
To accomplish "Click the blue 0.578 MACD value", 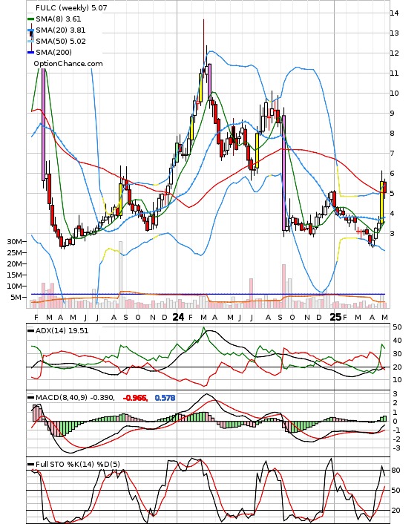I will (165, 398).
